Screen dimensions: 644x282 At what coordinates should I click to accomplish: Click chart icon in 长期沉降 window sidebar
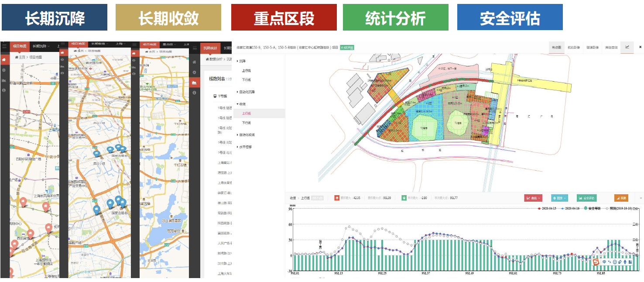[x=4, y=80]
